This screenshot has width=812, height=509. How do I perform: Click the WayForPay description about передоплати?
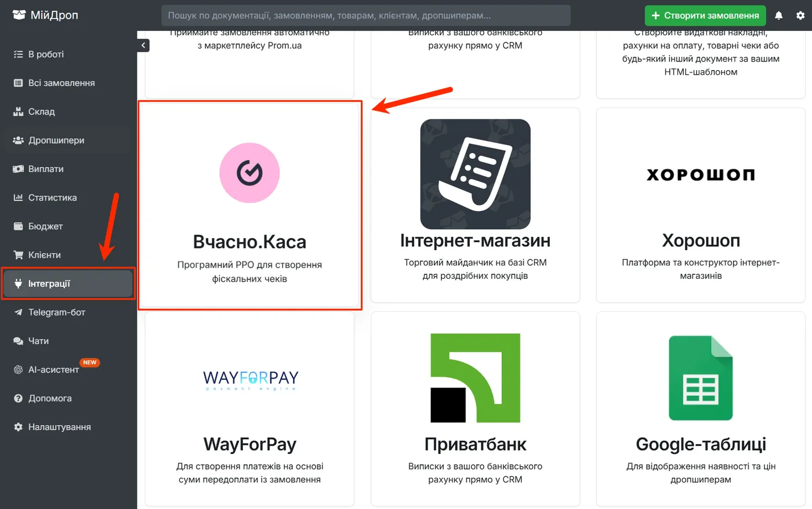pyautogui.click(x=249, y=473)
